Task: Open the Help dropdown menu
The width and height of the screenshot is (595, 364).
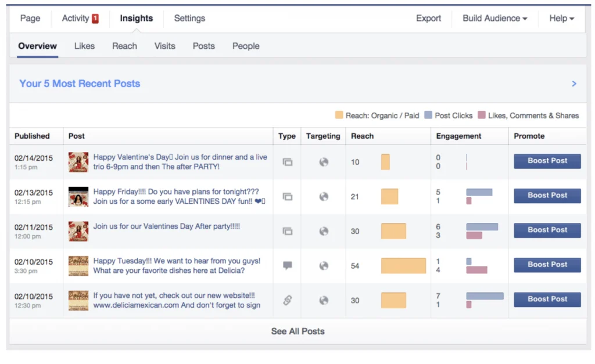Action: pos(562,18)
